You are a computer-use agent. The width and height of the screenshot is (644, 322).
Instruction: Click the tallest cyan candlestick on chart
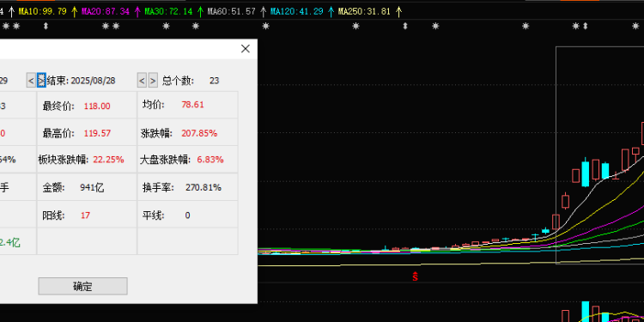click(x=586, y=173)
